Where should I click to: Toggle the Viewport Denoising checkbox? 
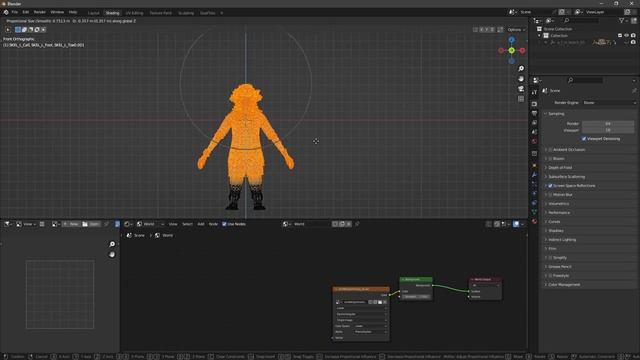[584, 139]
